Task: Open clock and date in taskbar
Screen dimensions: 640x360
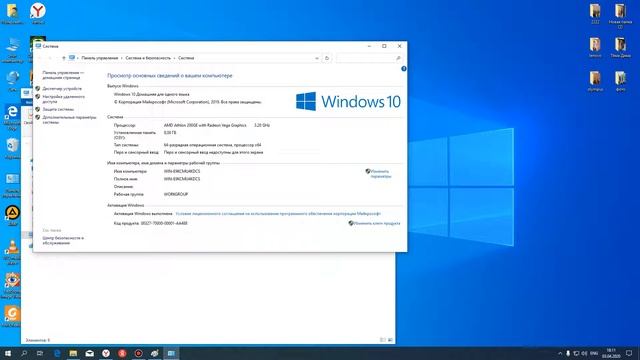Action: pyautogui.click(x=611, y=353)
